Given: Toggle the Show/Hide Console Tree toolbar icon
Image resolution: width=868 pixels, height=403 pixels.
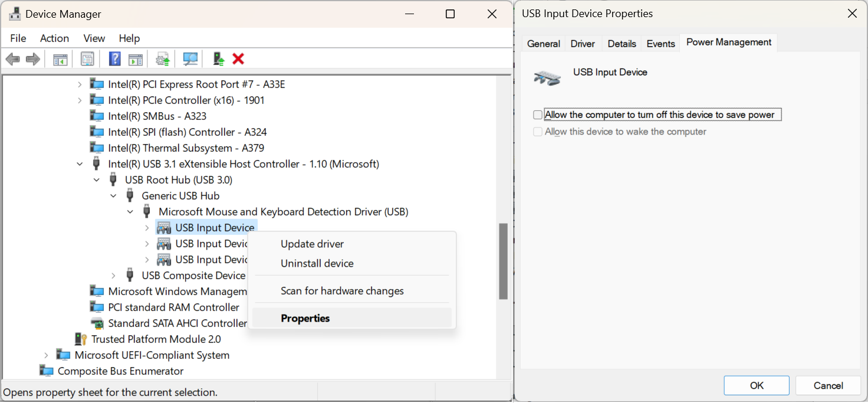Looking at the screenshot, I should (60, 59).
